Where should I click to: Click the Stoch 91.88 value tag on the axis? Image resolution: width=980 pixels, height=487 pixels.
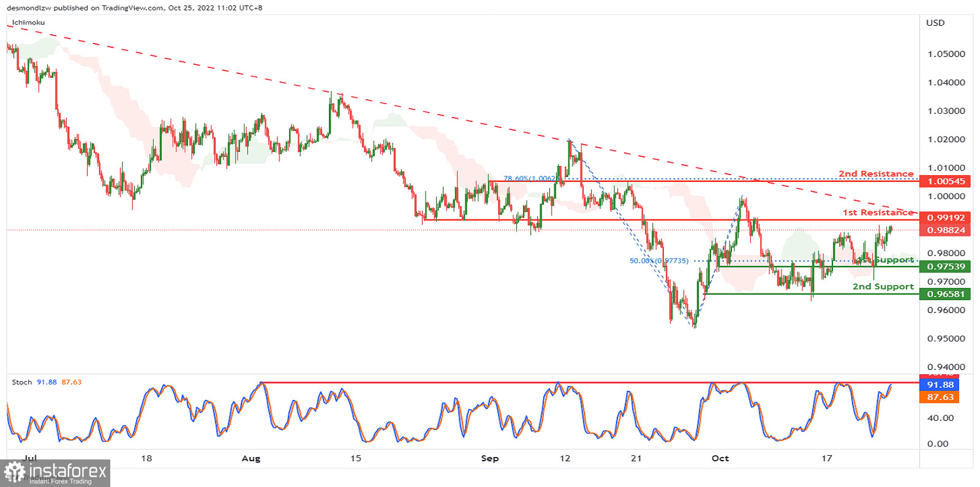pos(940,385)
